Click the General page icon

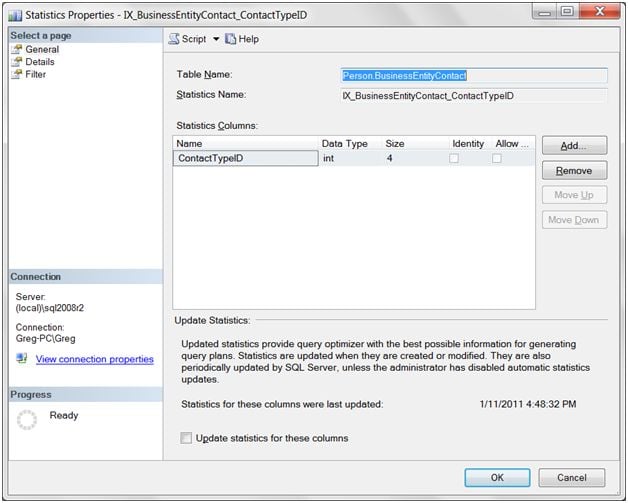[x=17, y=49]
